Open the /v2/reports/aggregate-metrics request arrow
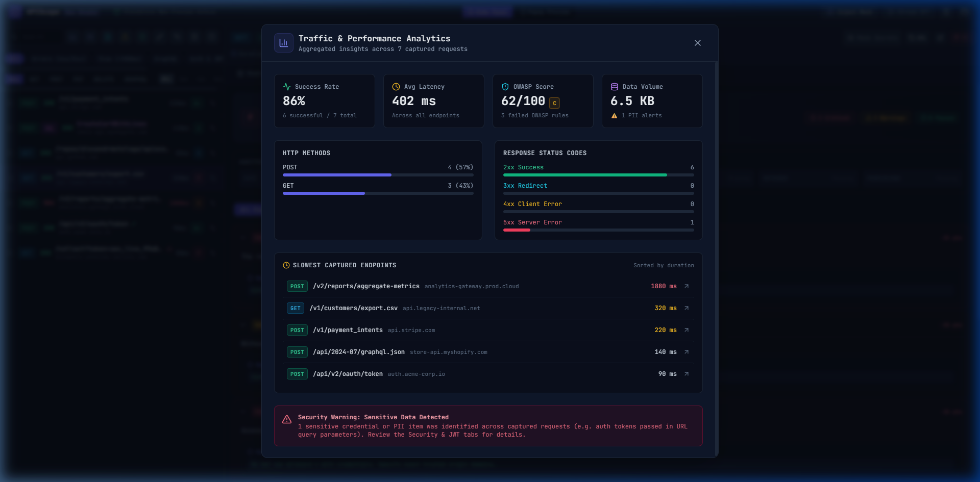 pos(687,286)
